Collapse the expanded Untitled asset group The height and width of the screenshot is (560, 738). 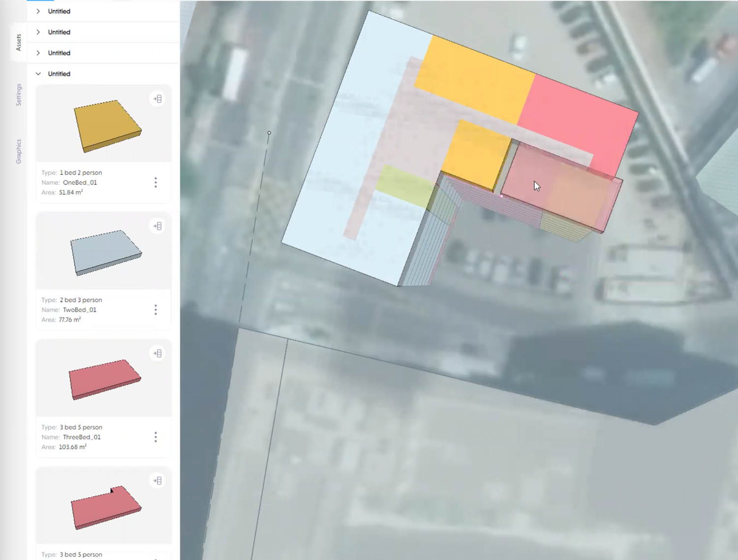38,74
